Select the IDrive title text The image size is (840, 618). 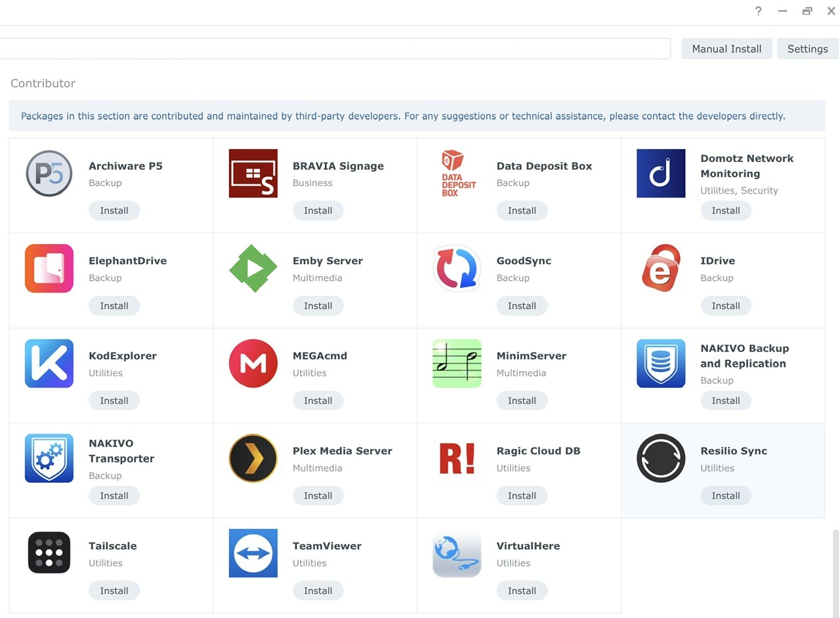point(717,260)
